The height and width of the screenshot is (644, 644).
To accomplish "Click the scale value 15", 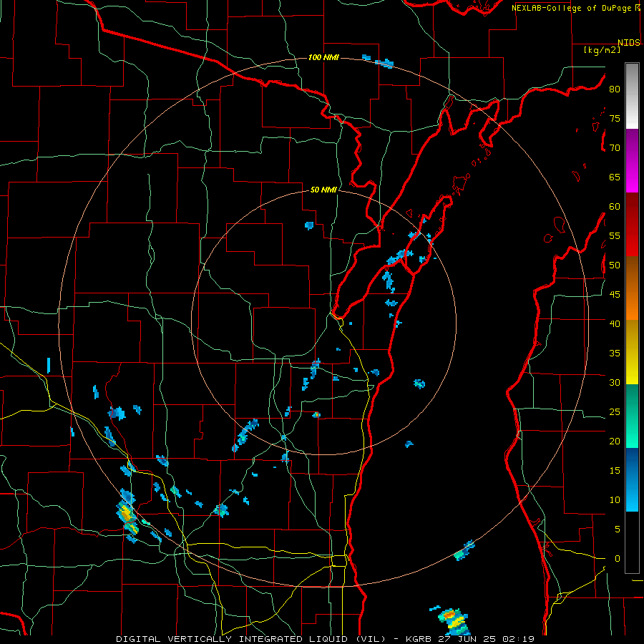I will 615,471.
